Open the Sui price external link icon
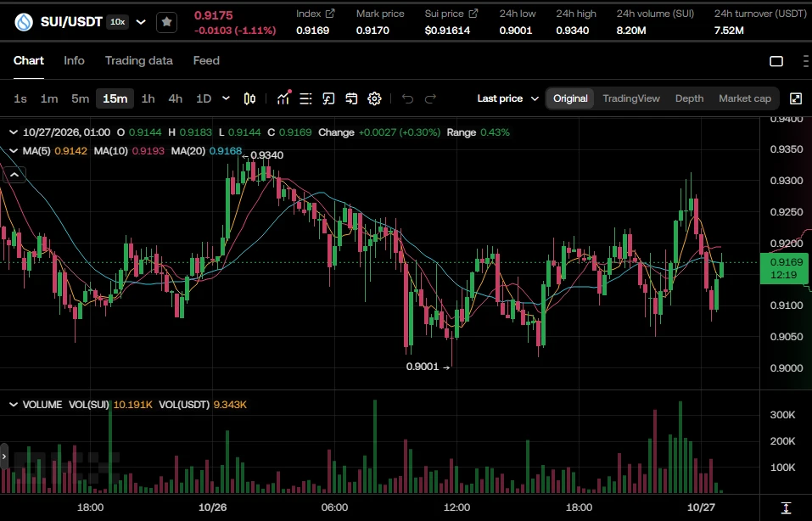812x521 pixels. (473, 14)
